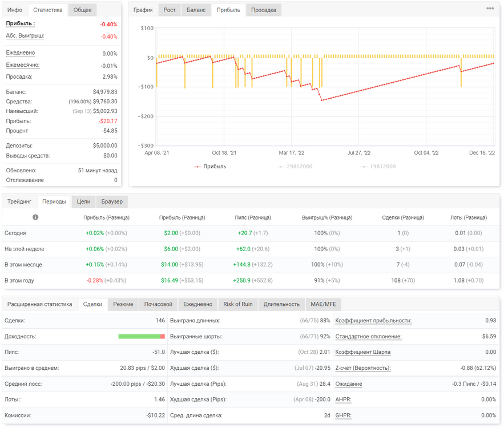The height and width of the screenshot is (428, 504).
Task: Select the Прибыль chart tab
Action: 228,10
